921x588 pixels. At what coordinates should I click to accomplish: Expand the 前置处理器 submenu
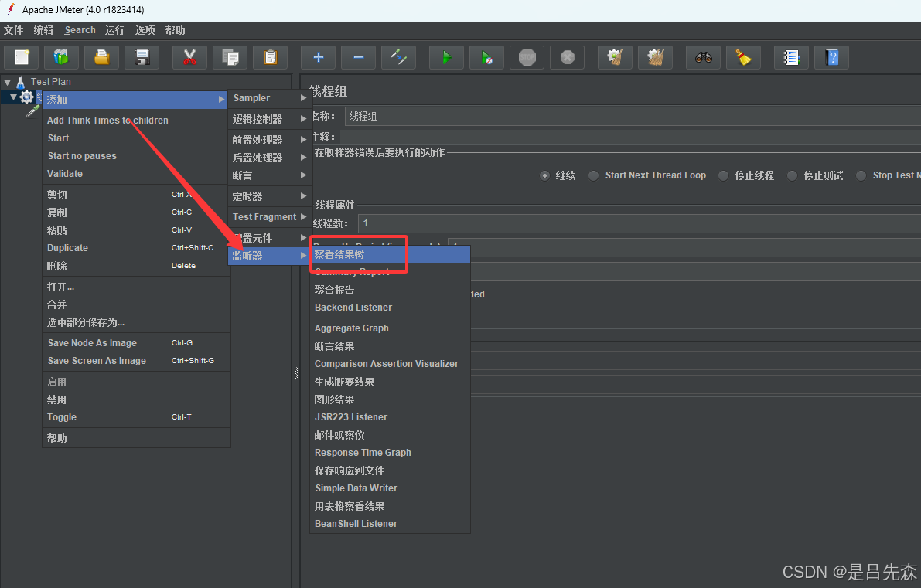(270, 140)
